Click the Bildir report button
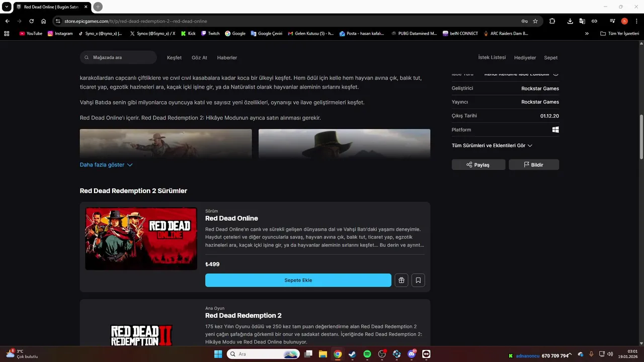 click(534, 164)
